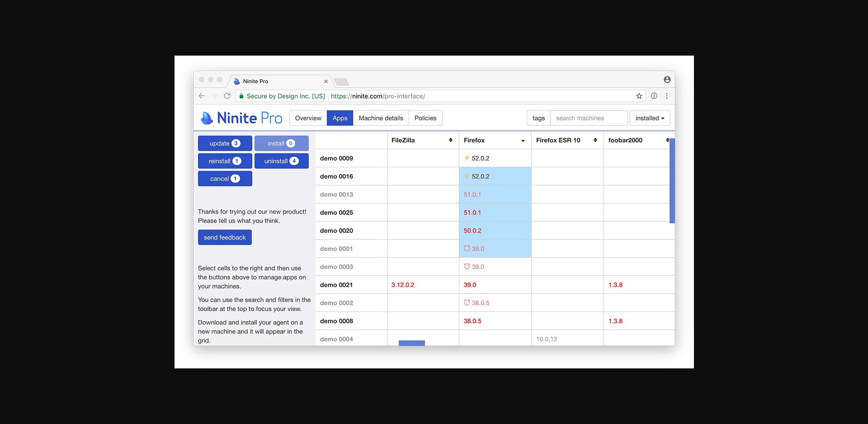868x424 pixels.
Task: Toggle the Firefox column sort arrow
Action: tap(523, 141)
